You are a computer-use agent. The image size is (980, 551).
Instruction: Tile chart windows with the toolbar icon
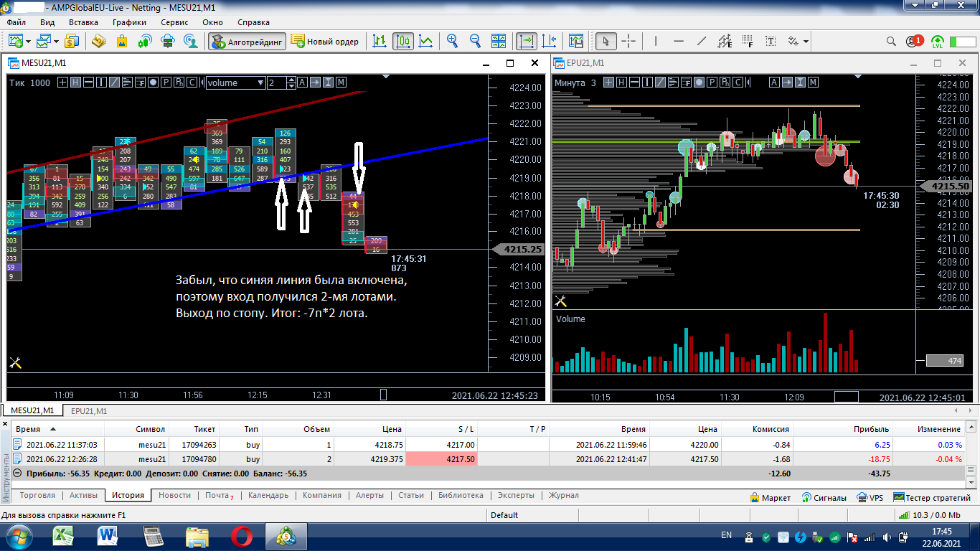point(499,41)
